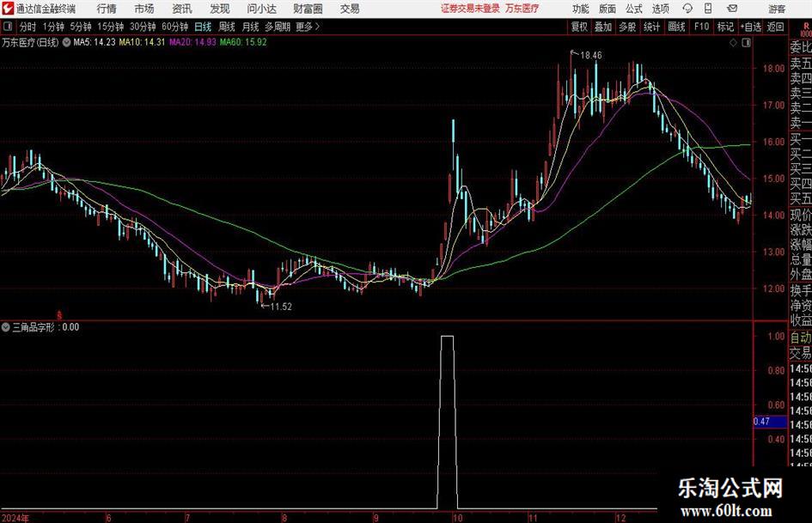Open the 画线 drawing tools

click(x=676, y=27)
